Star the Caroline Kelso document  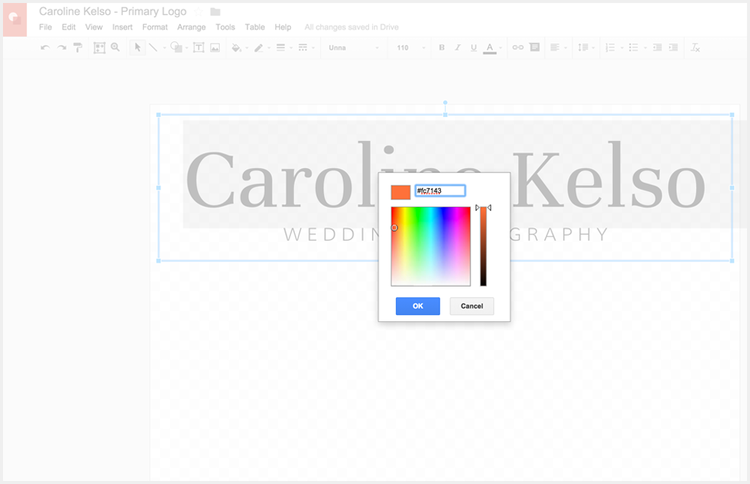198,12
